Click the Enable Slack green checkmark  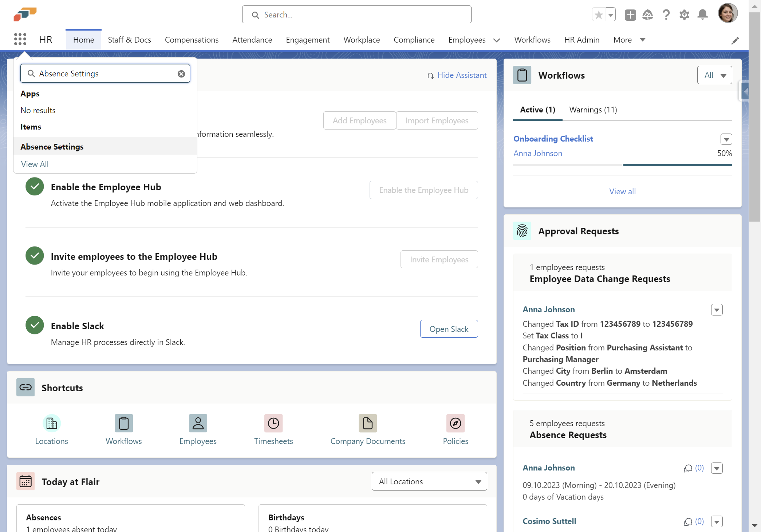coord(35,325)
